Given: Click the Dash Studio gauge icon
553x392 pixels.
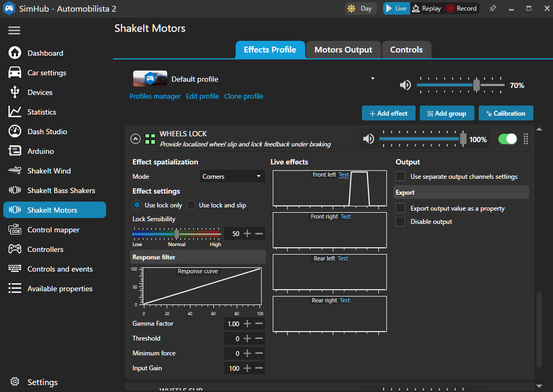Looking at the screenshot, I should coord(15,131).
